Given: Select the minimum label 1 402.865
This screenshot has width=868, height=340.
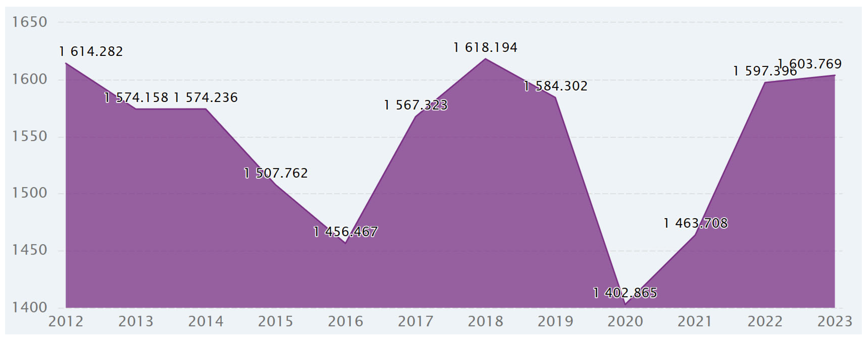Looking at the screenshot, I should pos(625,293).
